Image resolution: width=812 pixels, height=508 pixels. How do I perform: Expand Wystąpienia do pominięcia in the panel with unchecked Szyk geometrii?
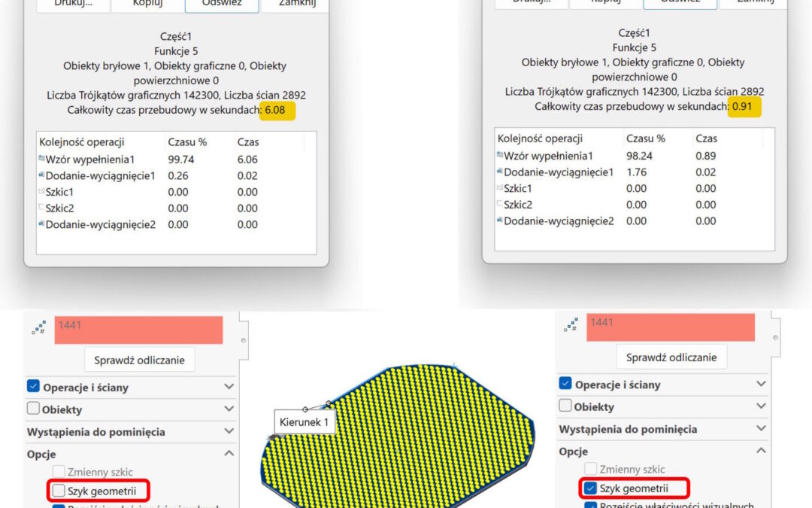click(x=229, y=432)
